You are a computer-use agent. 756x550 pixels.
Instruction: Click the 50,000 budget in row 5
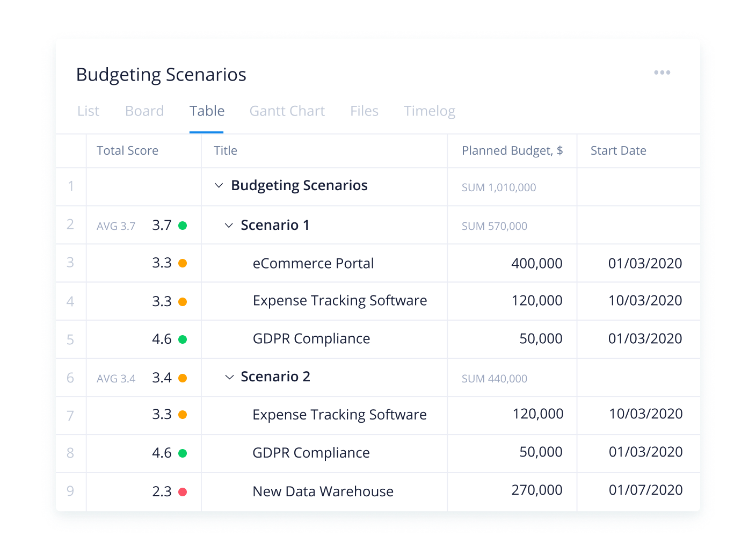click(541, 339)
